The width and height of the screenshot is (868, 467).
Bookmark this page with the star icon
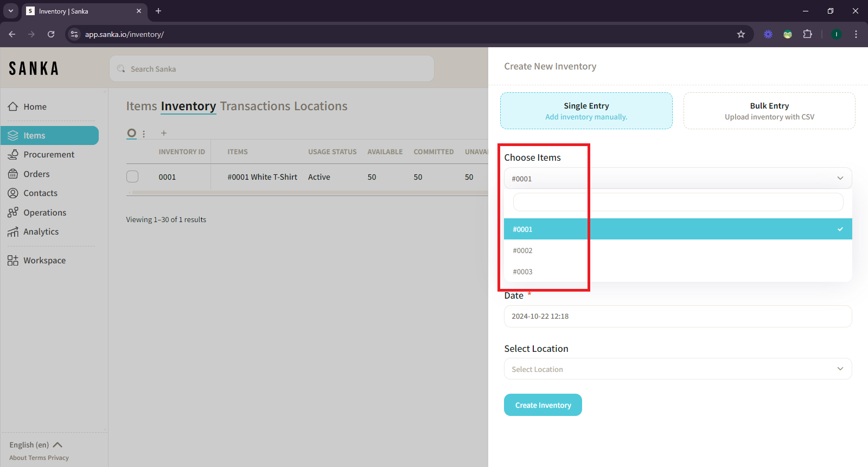coord(741,34)
